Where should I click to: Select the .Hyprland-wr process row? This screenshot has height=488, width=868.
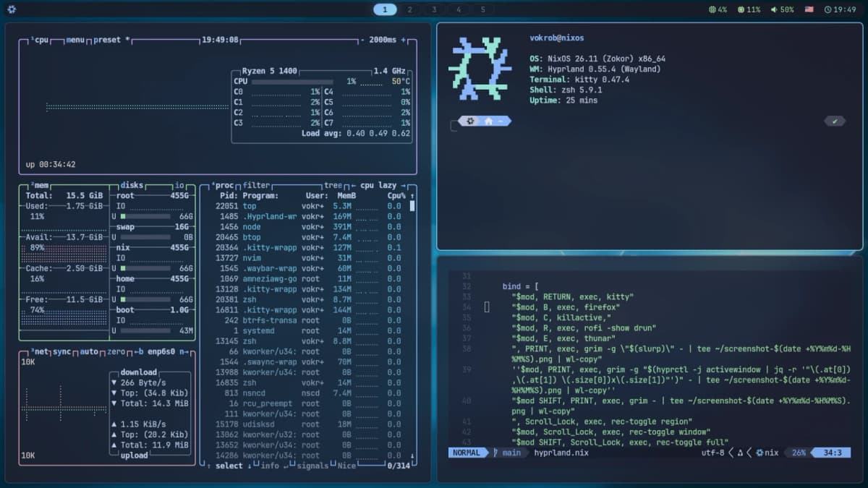point(307,216)
